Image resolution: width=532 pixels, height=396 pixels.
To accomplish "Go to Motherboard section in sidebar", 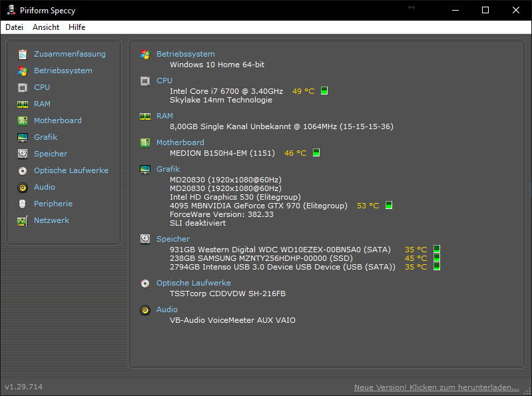I will coord(58,120).
